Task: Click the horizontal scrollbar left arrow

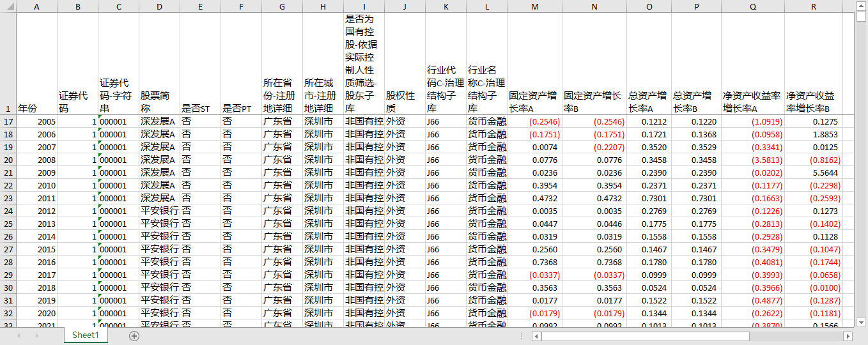Action: [x=536, y=336]
